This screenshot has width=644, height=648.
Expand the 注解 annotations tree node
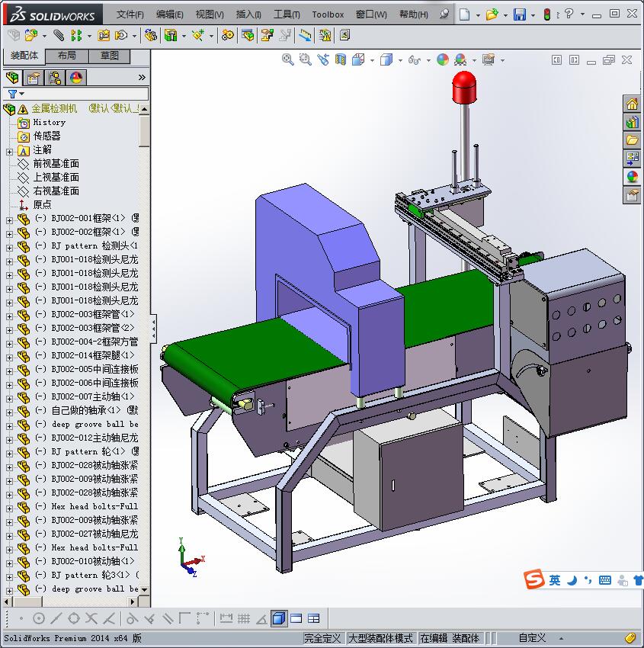[x=9, y=152]
